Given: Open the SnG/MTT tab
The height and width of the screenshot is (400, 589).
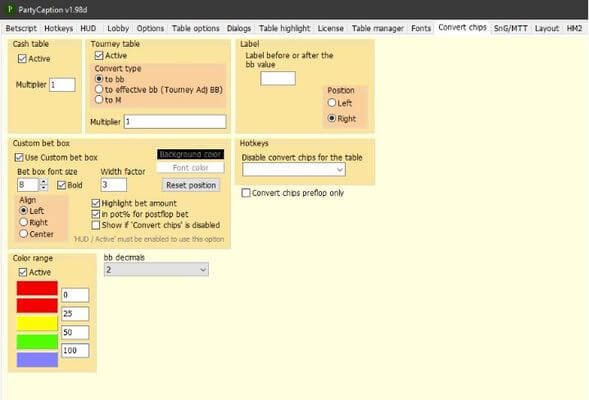Looking at the screenshot, I should click(510, 29).
